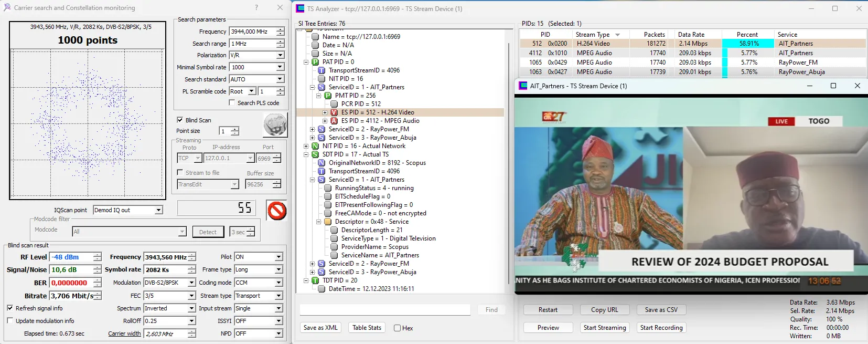Toggle the Hex checkbox

tap(397, 328)
